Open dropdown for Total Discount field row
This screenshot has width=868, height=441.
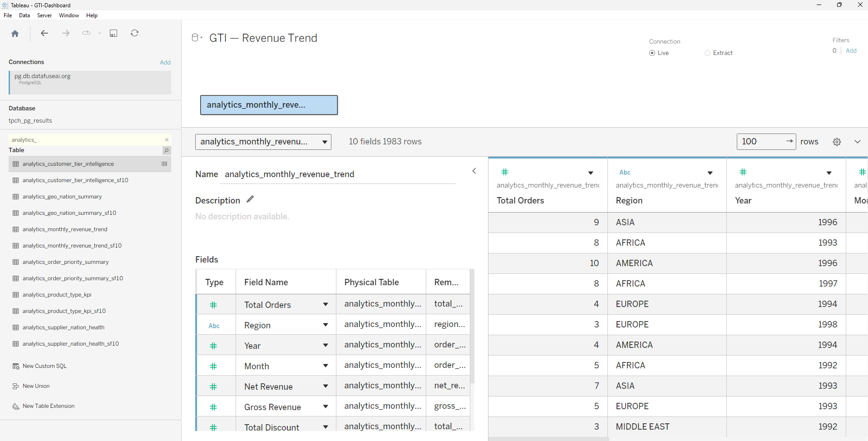[x=325, y=427]
